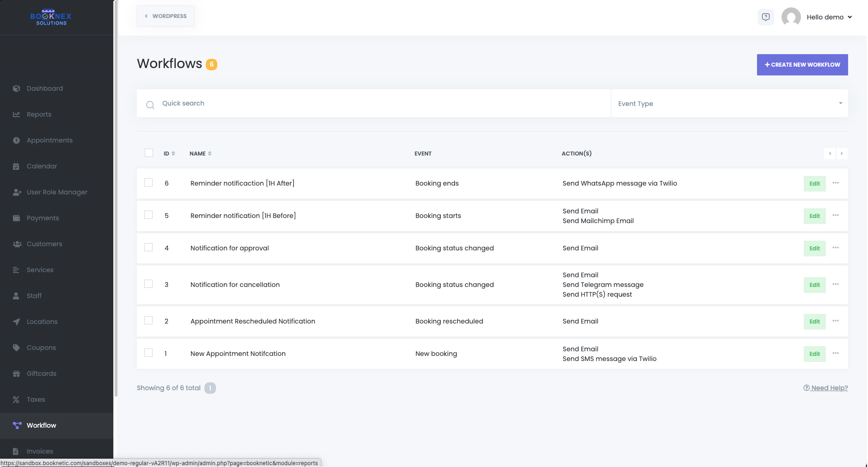
Task: Click the Create New Workflow button
Action: 802,65
